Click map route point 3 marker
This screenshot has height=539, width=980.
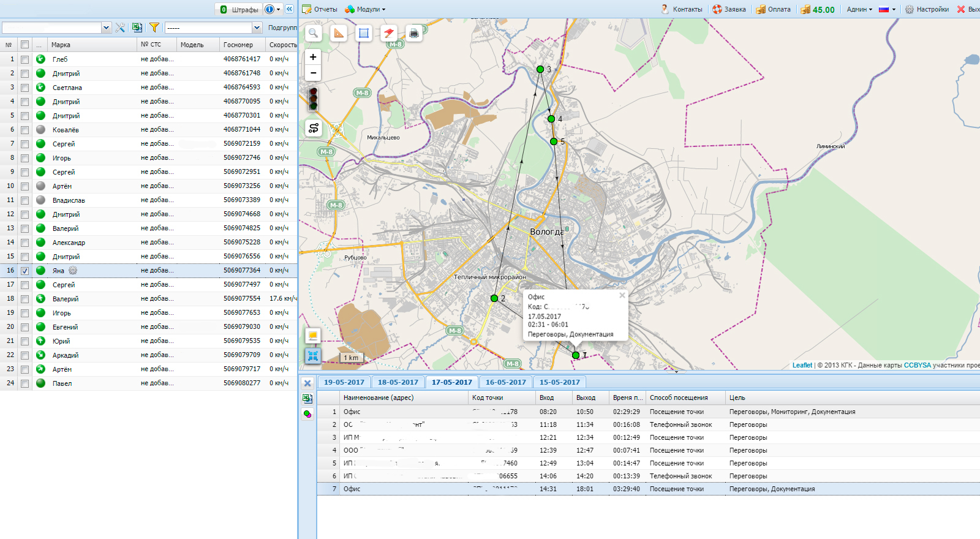click(x=540, y=69)
